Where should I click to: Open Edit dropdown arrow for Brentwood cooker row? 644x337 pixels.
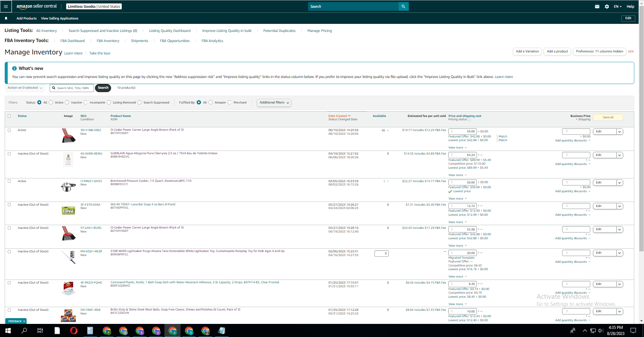click(620, 183)
